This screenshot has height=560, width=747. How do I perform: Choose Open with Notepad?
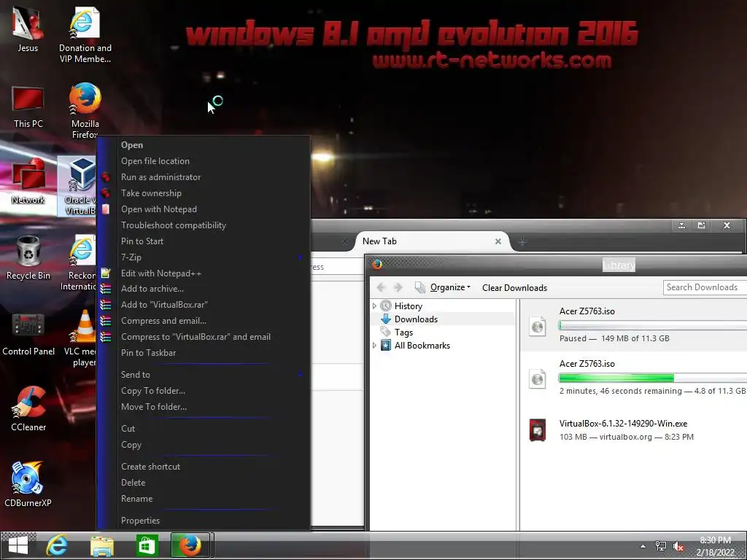coord(203,209)
